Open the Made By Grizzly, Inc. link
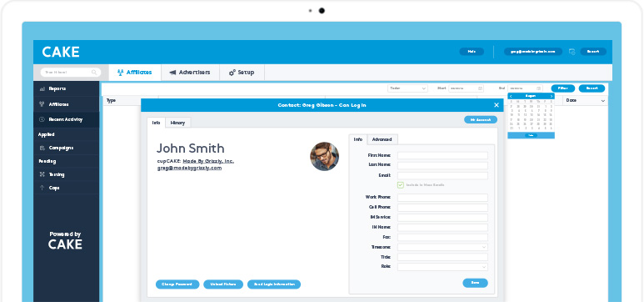Image resolution: width=644 pixels, height=302 pixels. (208, 161)
